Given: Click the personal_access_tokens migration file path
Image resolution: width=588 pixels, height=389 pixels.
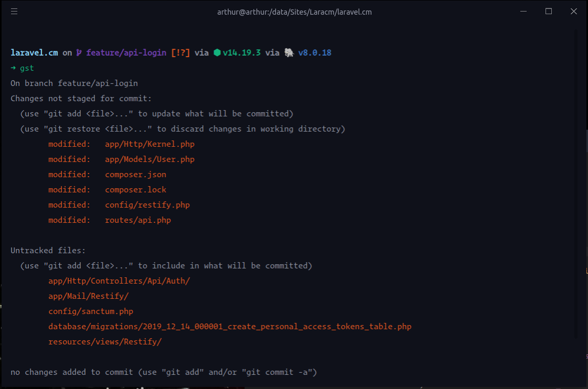Looking at the screenshot, I should [x=230, y=326].
